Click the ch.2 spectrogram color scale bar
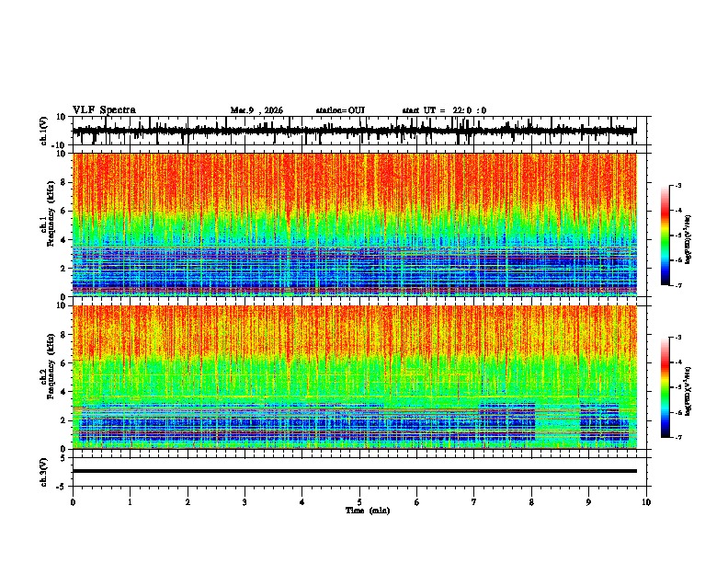 pyautogui.click(x=665, y=387)
